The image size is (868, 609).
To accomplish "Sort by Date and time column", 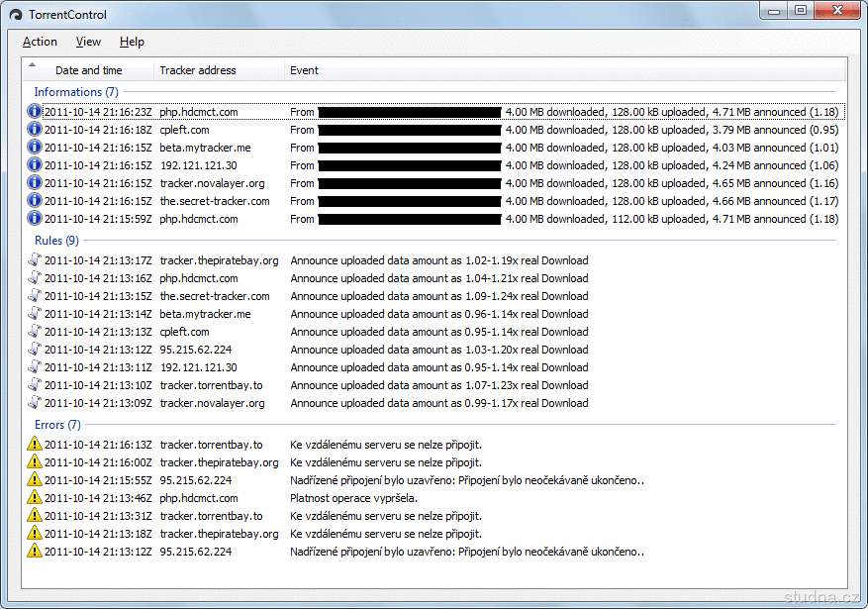I will 89,70.
